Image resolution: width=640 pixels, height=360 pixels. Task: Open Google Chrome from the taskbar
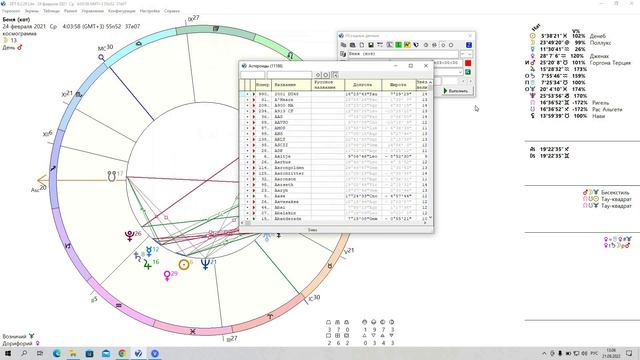(x=122, y=353)
